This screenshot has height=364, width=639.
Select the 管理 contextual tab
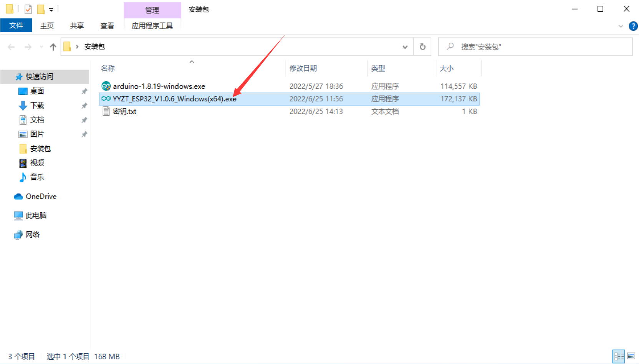pos(152,10)
